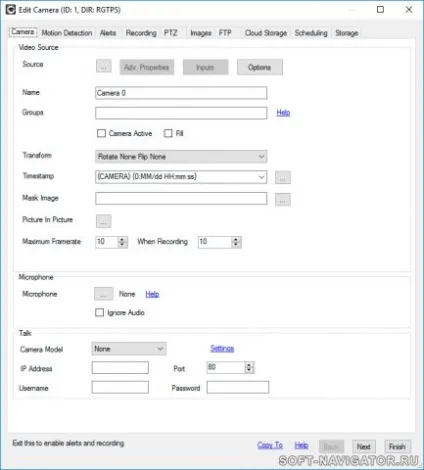Open the Help link beside Microphone
The image size is (424, 470).
[x=152, y=294]
